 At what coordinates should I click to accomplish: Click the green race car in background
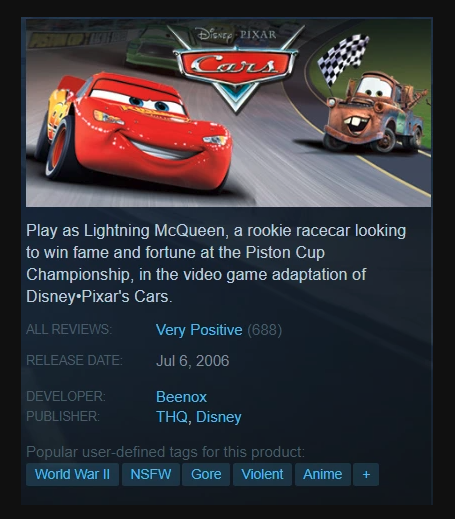155,48
